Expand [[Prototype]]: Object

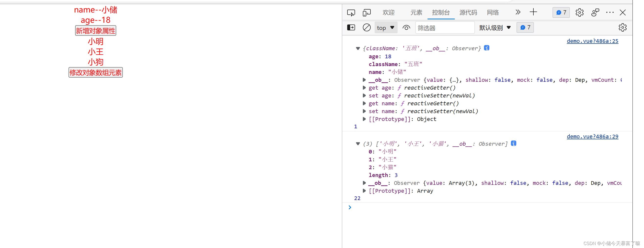(x=364, y=119)
